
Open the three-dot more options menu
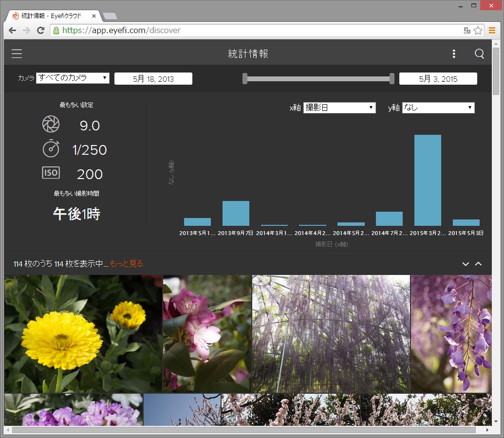(454, 54)
